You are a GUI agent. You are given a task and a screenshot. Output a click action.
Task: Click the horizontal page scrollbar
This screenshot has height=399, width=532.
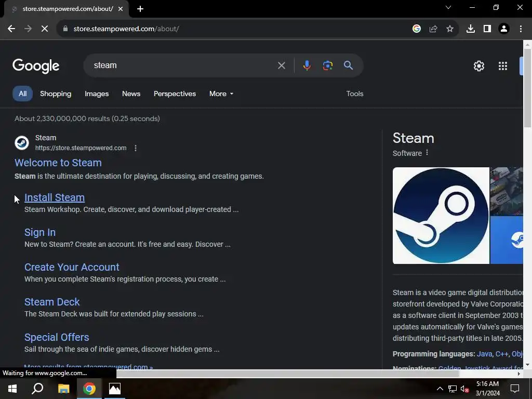(288, 374)
